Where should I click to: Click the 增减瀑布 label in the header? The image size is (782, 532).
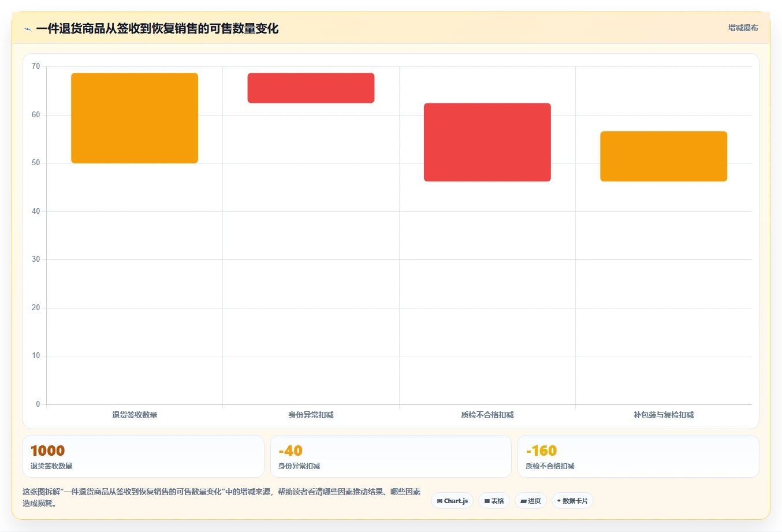743,28
